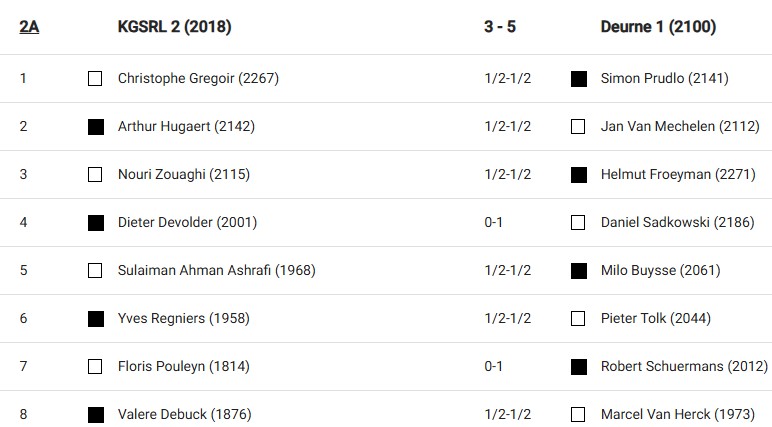Viewport: 772px width, 427px height.
Task: Select player Nouri Zouaghi (2115)
Action: [x=184, y=174]
